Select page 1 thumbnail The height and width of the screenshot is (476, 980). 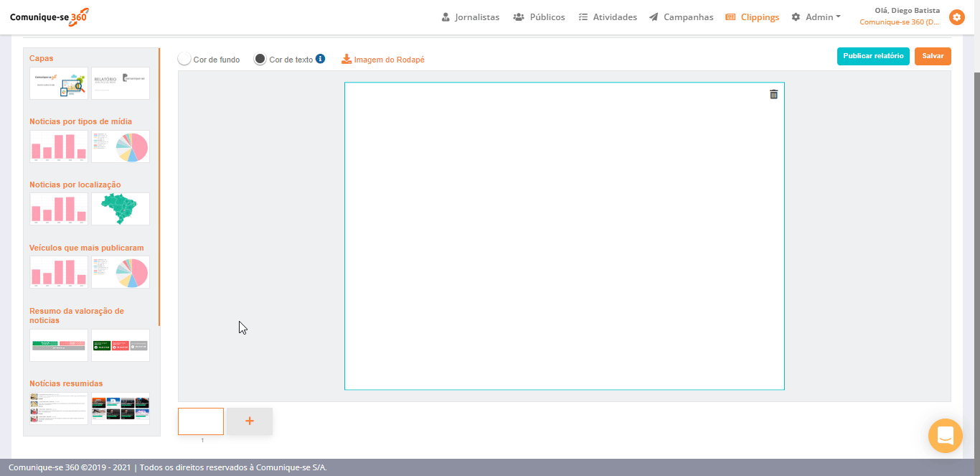click(x=201, y=421)
